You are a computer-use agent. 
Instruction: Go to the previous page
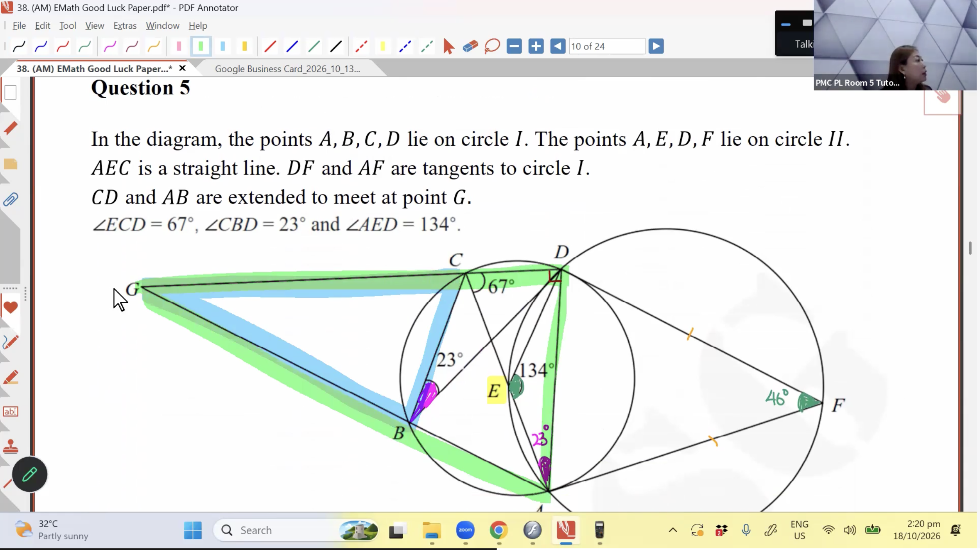point(558,46)
